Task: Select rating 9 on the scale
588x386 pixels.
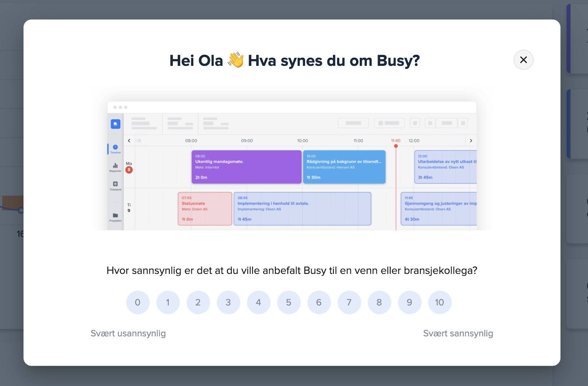Action: [x=409, y=302]
